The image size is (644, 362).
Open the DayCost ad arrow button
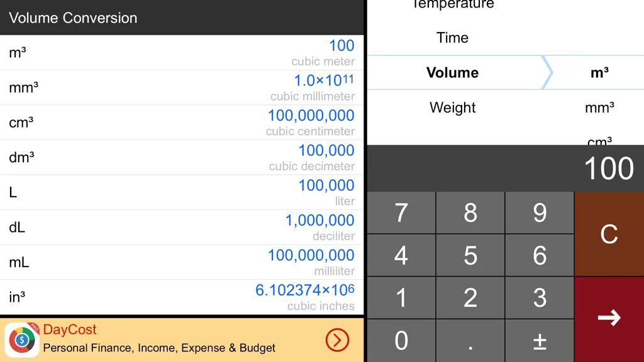point(337,340)
